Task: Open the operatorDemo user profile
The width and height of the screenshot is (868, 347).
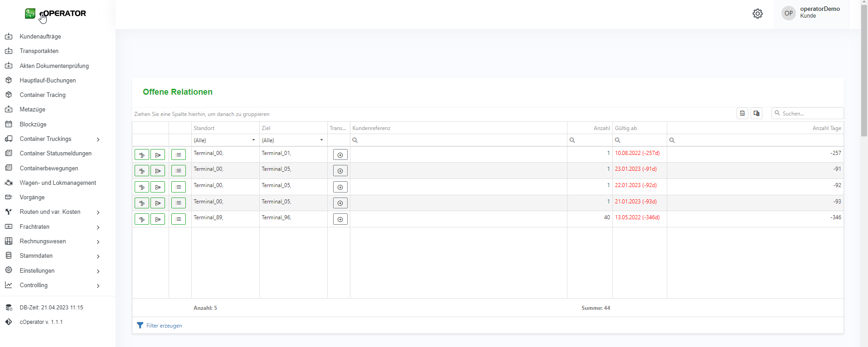Action: [x=811, y=13]
